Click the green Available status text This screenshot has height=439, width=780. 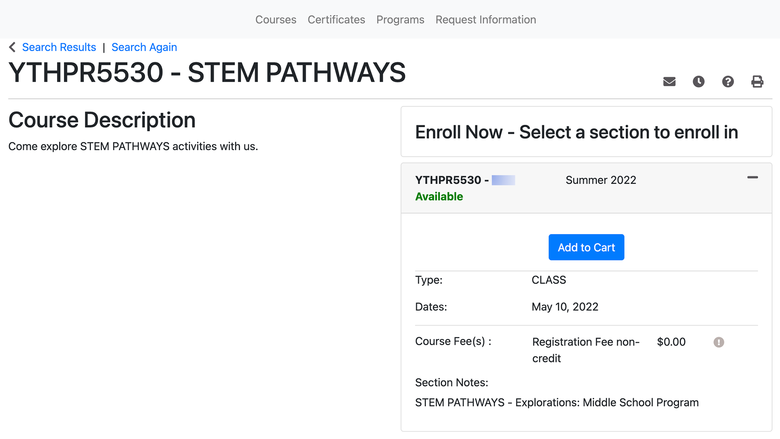[439, 196]
